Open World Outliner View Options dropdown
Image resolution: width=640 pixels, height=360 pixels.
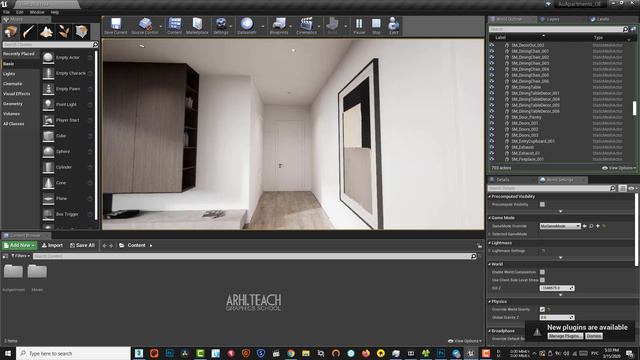(619, 168)
